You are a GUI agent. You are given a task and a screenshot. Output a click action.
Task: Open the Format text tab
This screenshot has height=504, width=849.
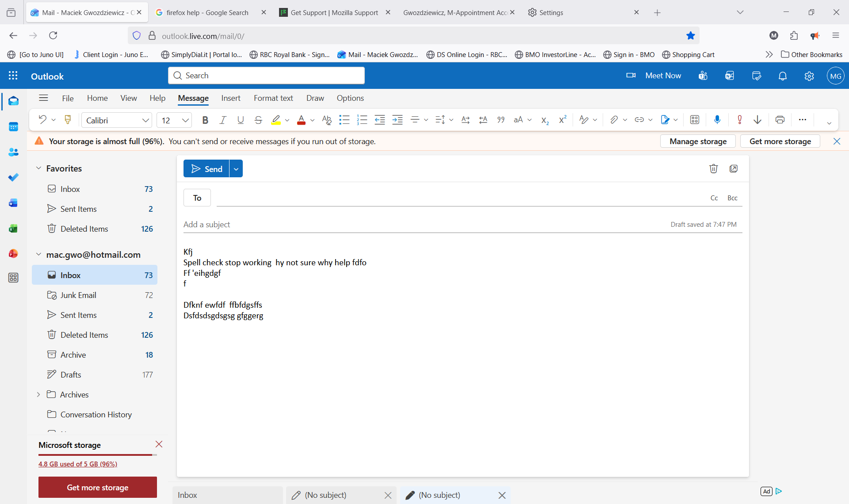tap(273, 98)
